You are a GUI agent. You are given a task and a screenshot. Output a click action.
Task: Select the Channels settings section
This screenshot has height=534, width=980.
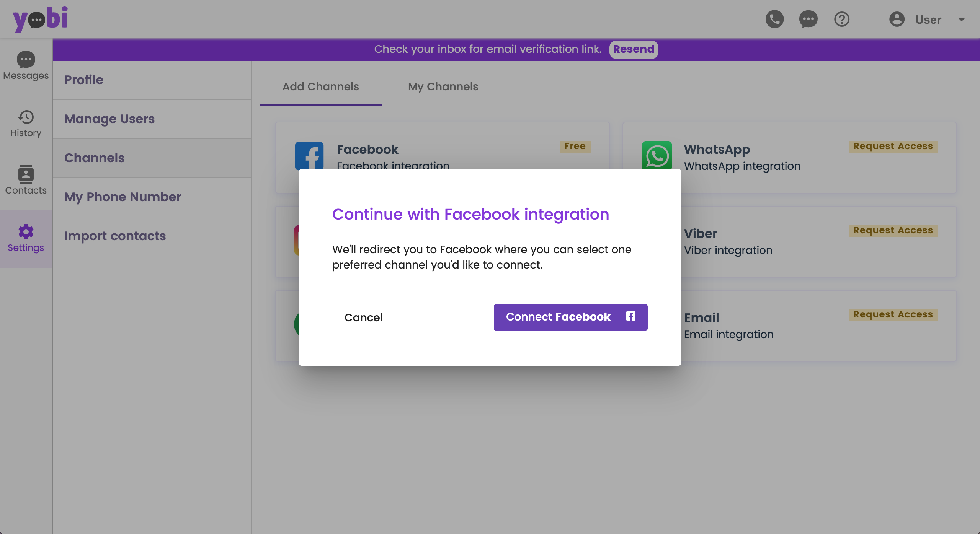pos(152,158)
